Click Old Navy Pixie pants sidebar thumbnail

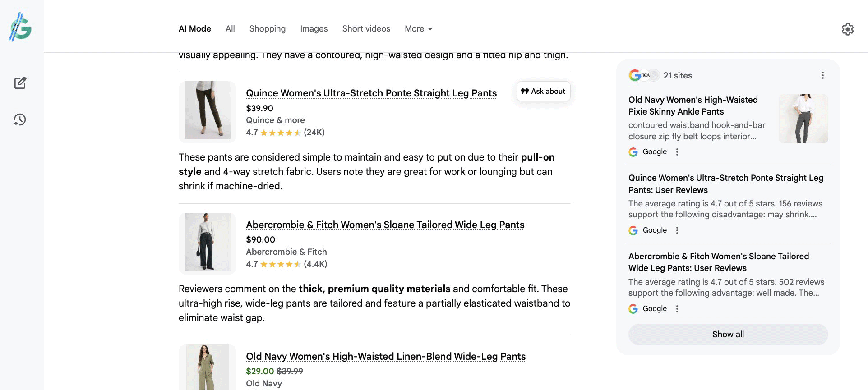tap(803, 119)
